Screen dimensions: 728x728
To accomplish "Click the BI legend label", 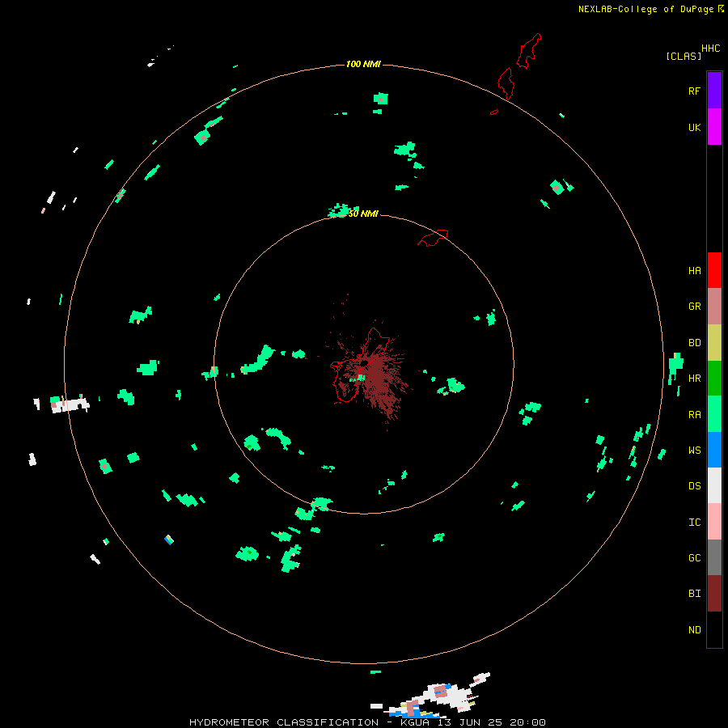I will [694, 594].
